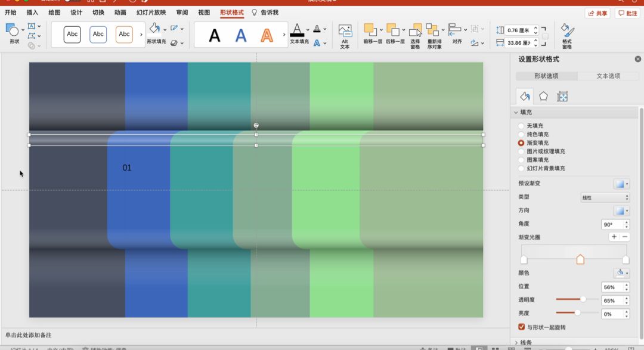The image size is (644, 350).
Task: Click the selected middle gradient stop
Action: pos(580,259)
